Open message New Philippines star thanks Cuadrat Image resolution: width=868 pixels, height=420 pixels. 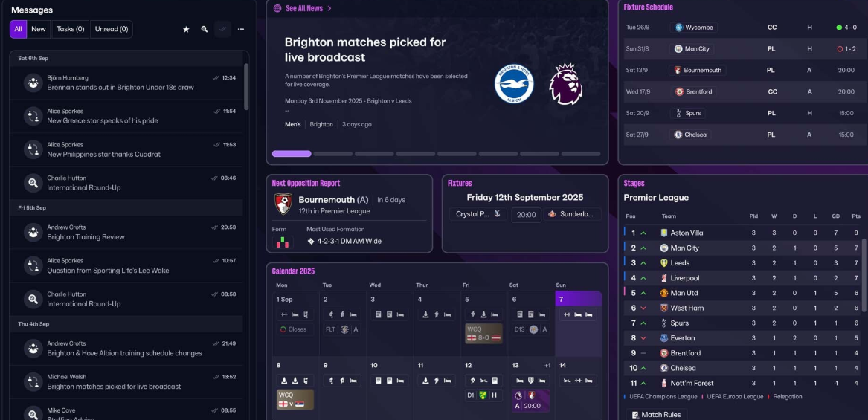point(126,149)
